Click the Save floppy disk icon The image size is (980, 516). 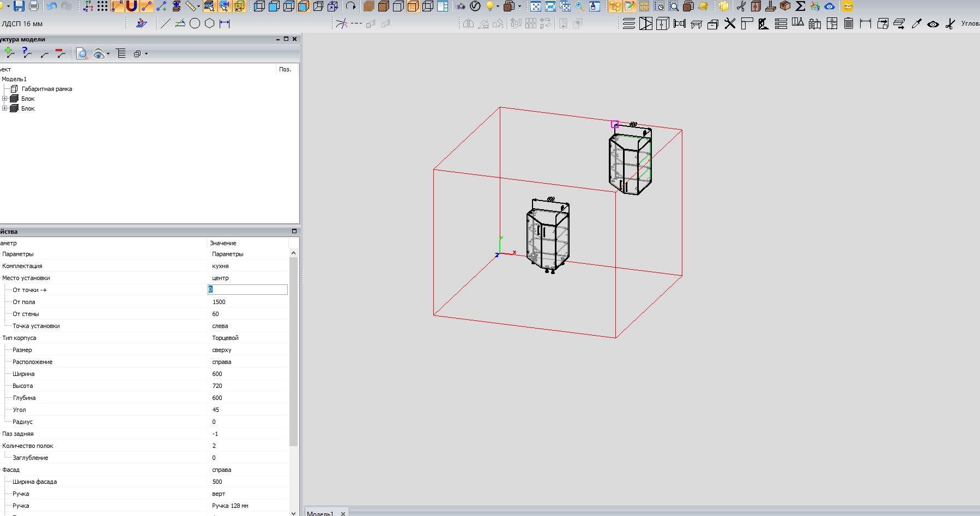click(x=19, y=7)
